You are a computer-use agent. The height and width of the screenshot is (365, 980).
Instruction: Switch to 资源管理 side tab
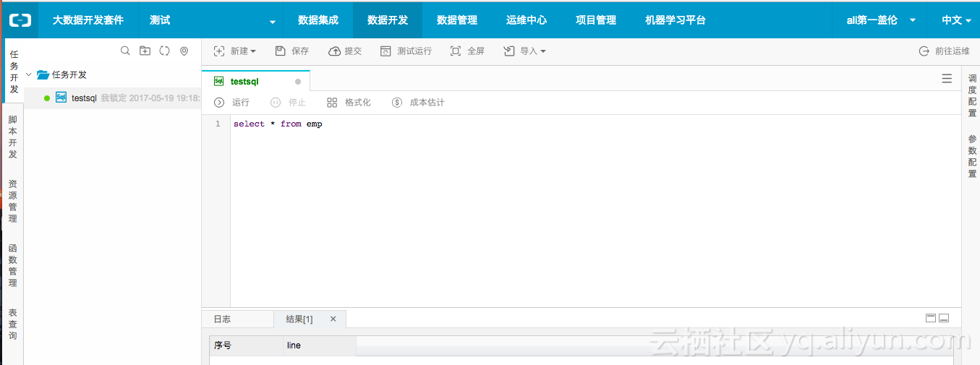click(x=12, y=201)
